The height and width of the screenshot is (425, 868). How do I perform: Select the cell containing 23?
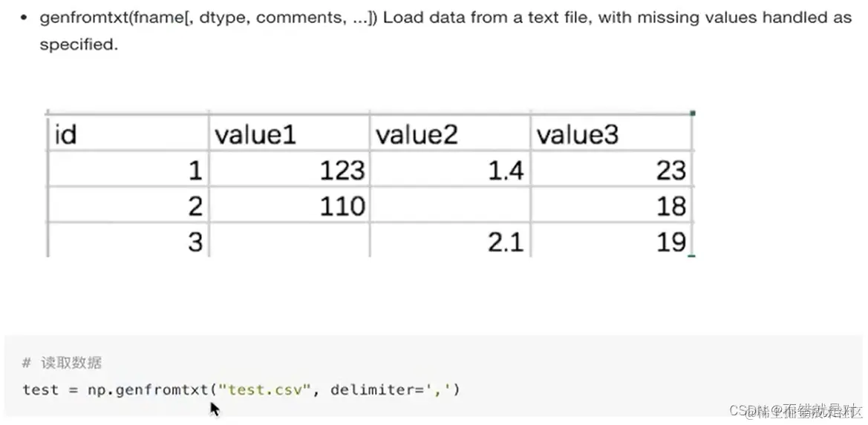pos(611,171)
